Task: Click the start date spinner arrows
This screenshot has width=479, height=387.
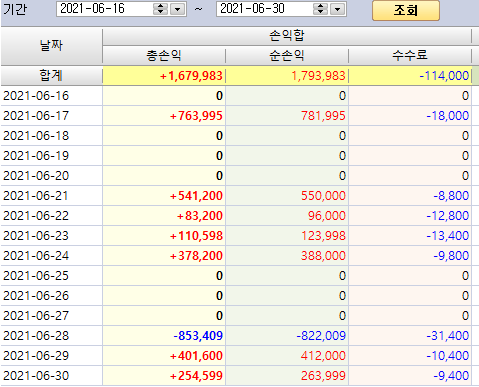Action: pyautogui.click(x=160, y=9)
